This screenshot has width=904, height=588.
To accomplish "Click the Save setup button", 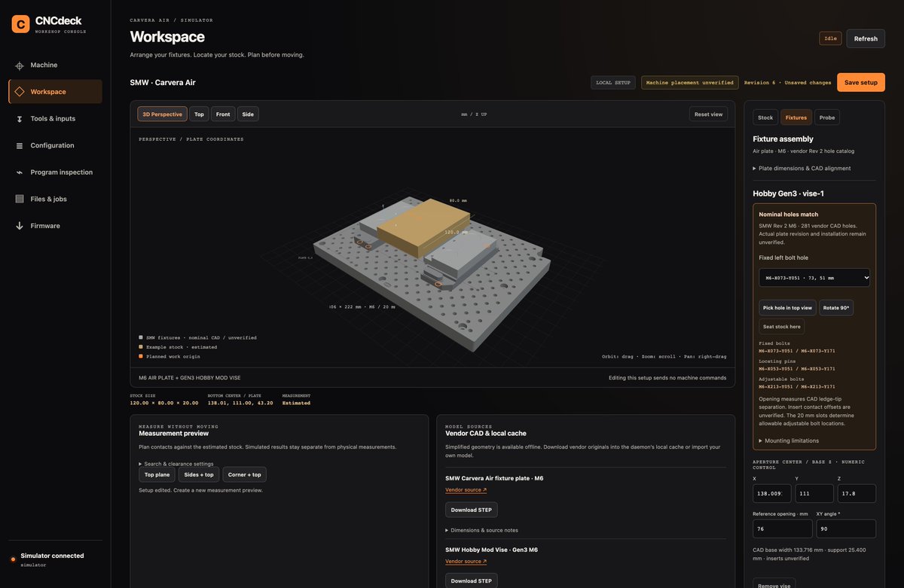I will pos(861,83).
